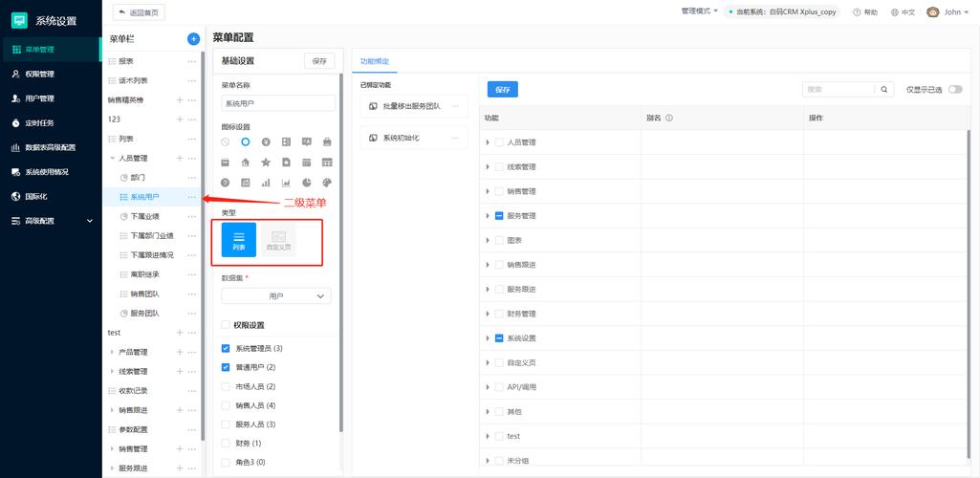
Task: Expand the 服务管理 function row
Action: pos(488,216)
